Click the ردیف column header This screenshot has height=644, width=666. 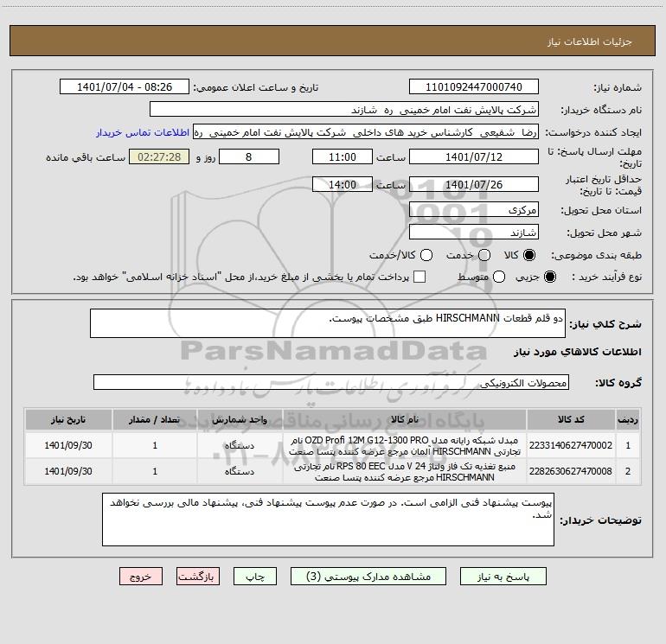pyautogui.click(x=628, y=420)
